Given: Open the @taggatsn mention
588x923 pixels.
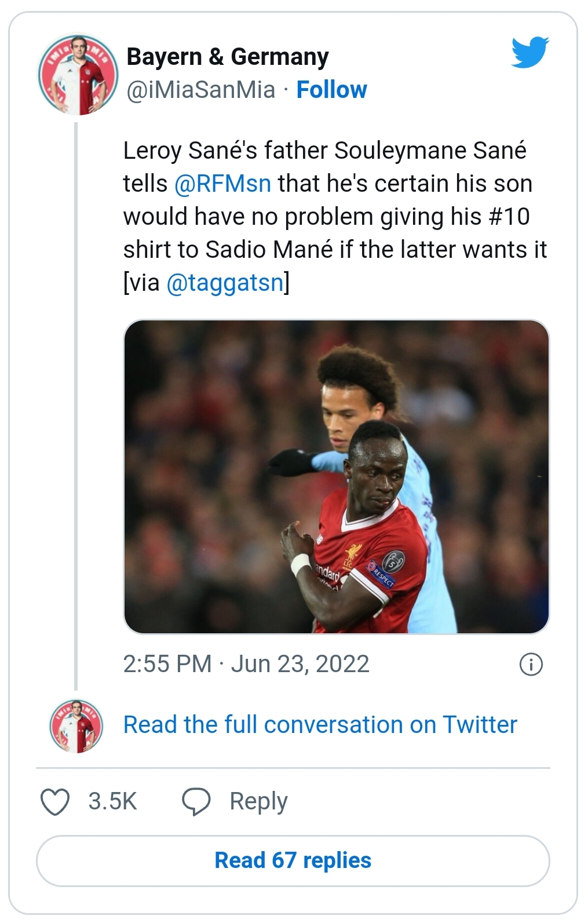Looking at the screenshot, I should click(x=225, y=283).
